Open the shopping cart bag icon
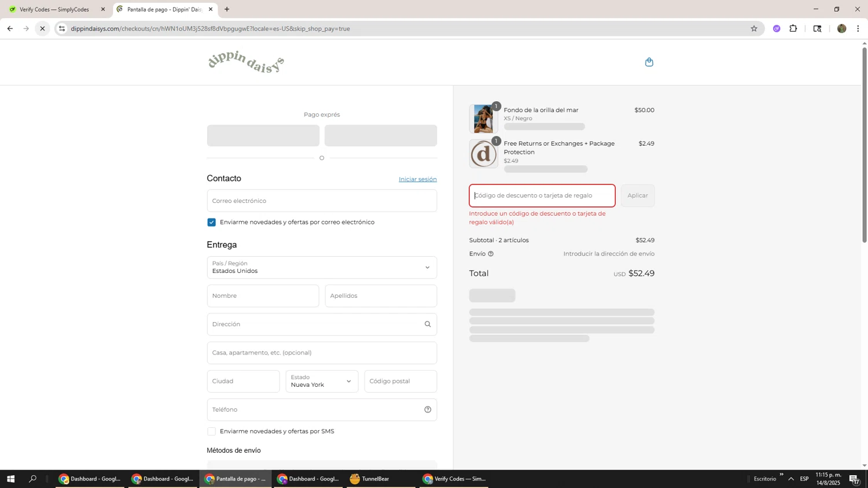The width and height of the screenshot is (868, 488). (x=649, y=62)
